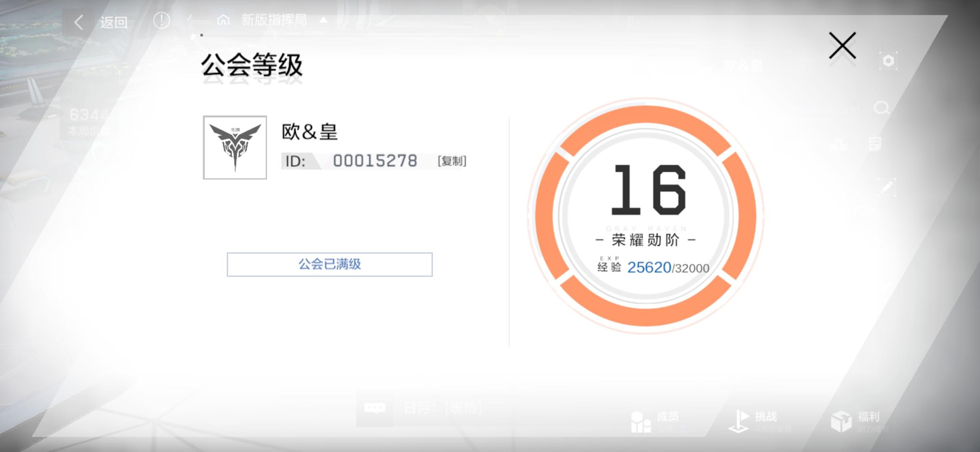Image resolution: width=980 pixels, height=452 pixels.
Task: Tap the guild emblem thumbnail
Action: 235,147
